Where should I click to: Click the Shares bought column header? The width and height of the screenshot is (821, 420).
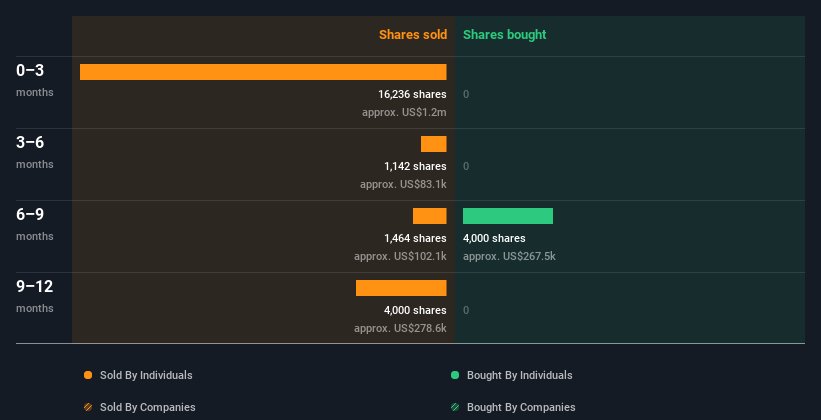505,35
